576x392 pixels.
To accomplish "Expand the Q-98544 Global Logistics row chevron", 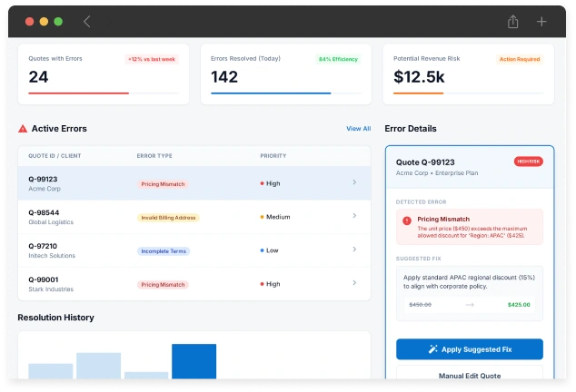I will pyautogui.click(x=354, y=217).
